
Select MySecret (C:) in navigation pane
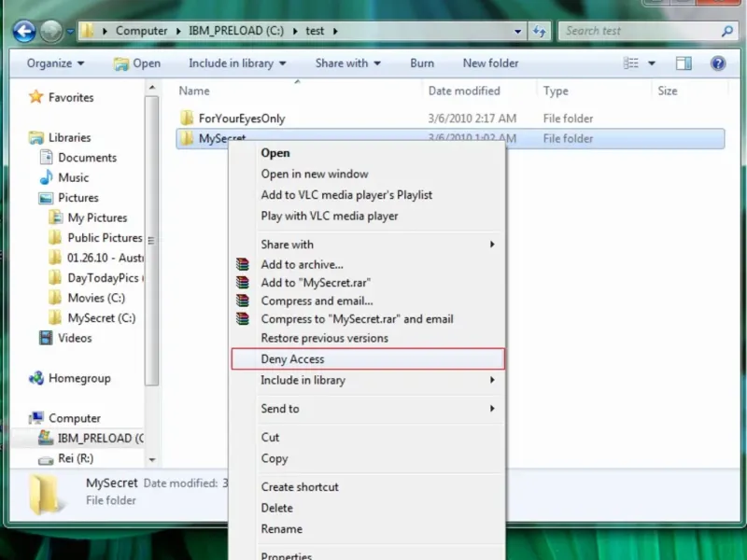click(x=92, y=317)
